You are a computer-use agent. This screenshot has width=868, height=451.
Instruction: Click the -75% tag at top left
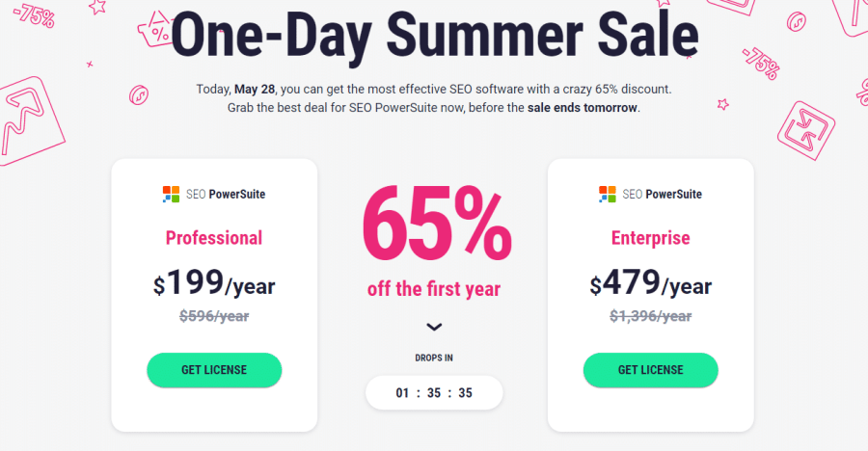coord(35,15)
